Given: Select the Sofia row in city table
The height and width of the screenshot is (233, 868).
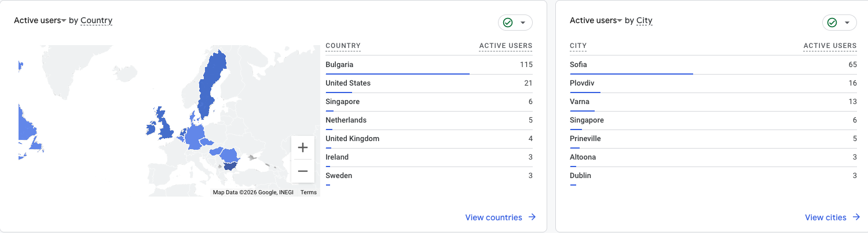Looking at the screenshot, I should (x=713, y=65).
